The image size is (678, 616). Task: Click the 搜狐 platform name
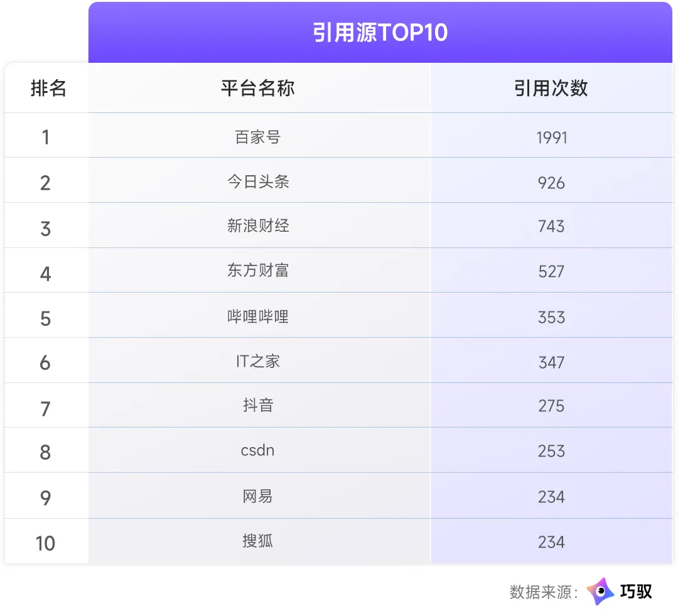pyautogui.click(x=258, y=541)
